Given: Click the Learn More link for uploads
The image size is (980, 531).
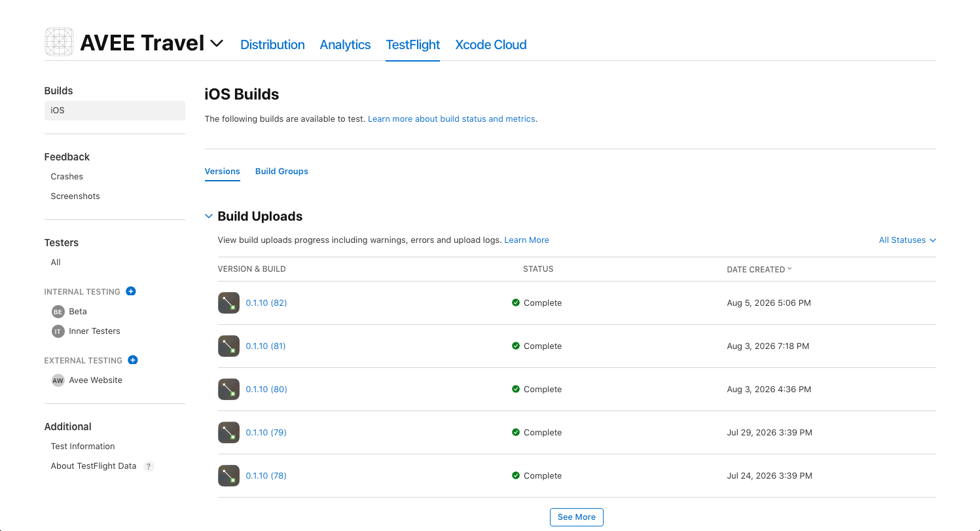Looking at the screenshot, I should (x=526, y=240).
